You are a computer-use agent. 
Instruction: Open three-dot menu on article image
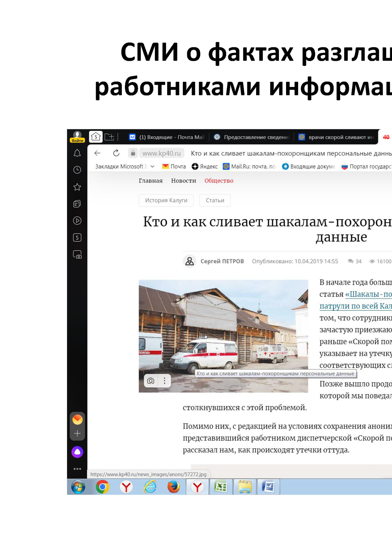(x=164, y=381)
